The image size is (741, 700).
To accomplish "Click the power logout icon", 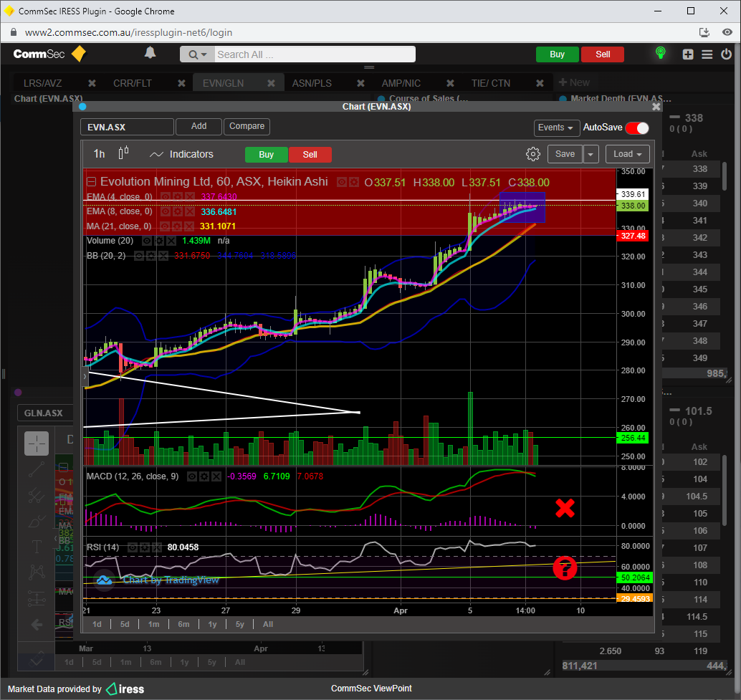I will 726,54.
